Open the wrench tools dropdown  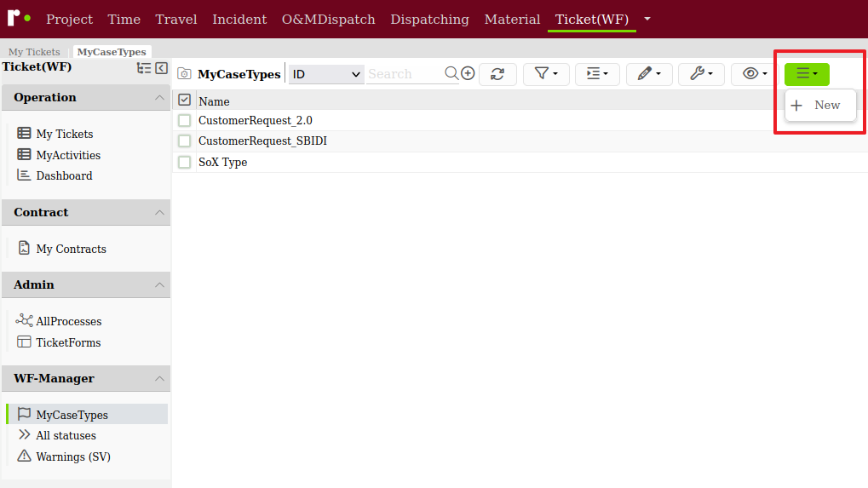point(701,74)
